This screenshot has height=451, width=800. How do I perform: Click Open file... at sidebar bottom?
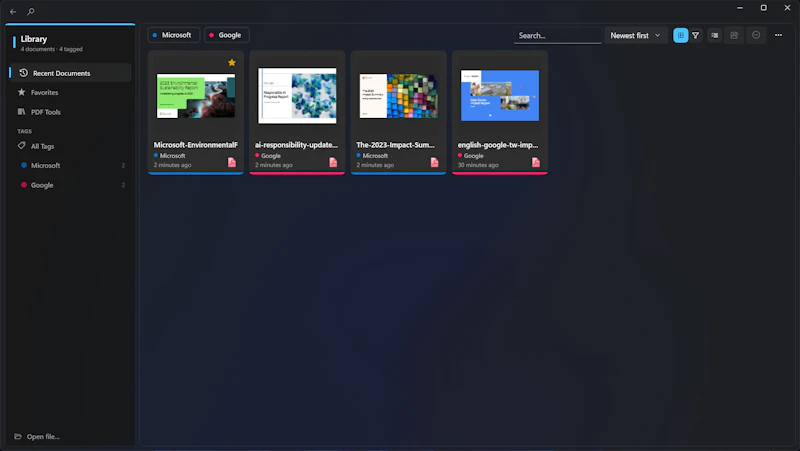click(37, 436)
